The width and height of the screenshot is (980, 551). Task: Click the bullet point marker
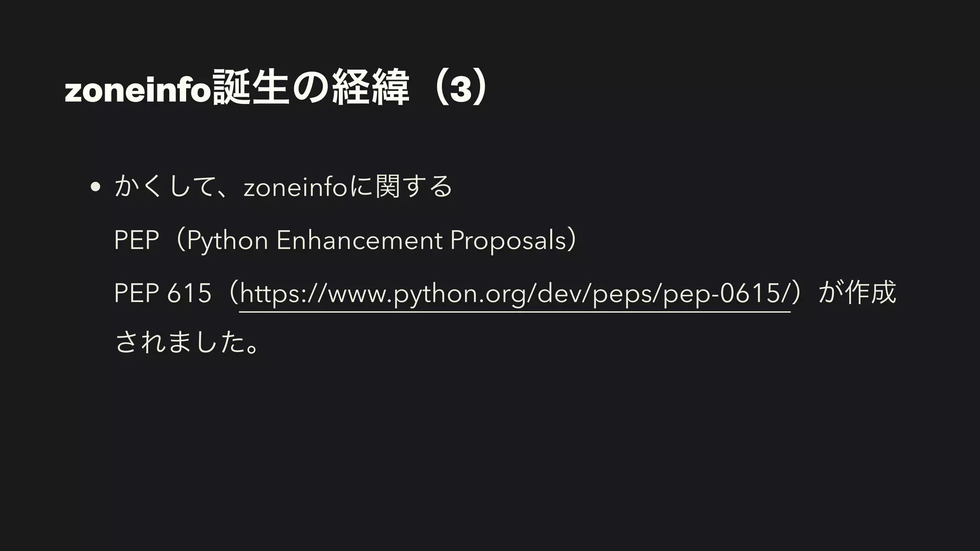point(95,187)
